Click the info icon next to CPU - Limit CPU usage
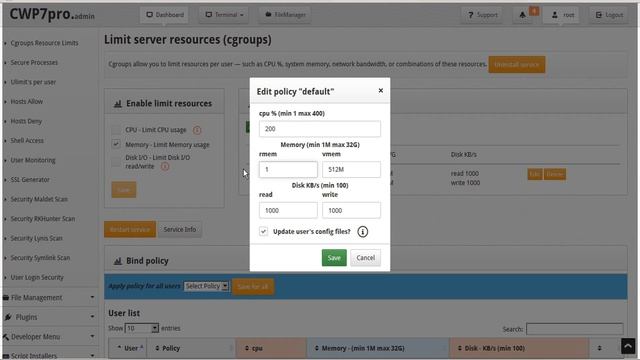640x360 pixels. click(x=197, y=130)
